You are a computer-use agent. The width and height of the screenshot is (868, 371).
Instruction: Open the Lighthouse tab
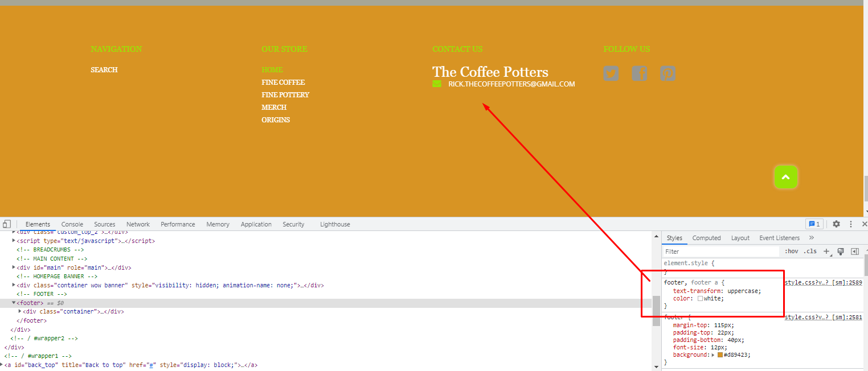tap(335, 224)
